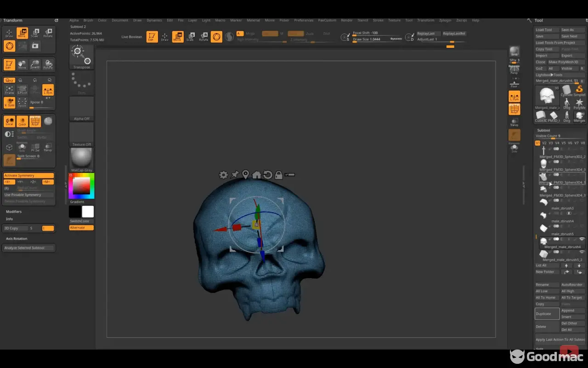Click the gizmo settings gear icon
588x368 pixels.
coord(223,175)
